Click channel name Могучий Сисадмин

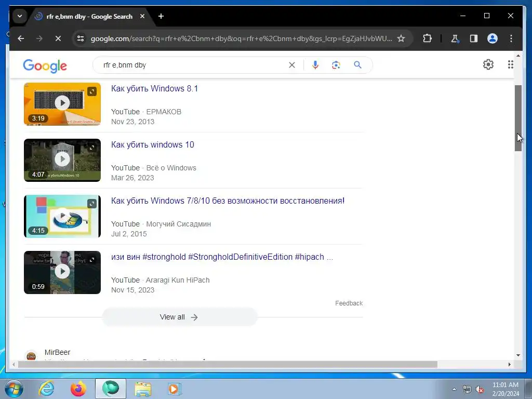tap(179, 224)
